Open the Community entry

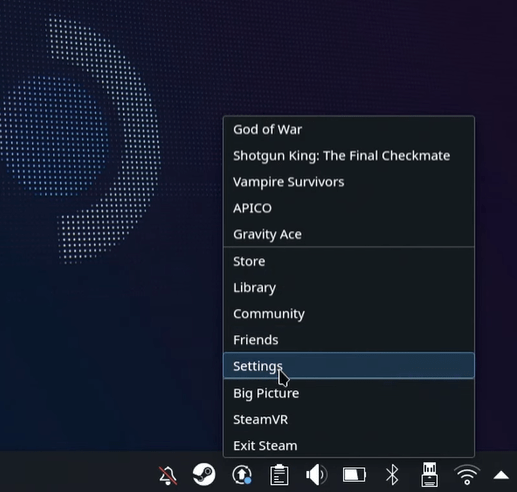(349, 314)
